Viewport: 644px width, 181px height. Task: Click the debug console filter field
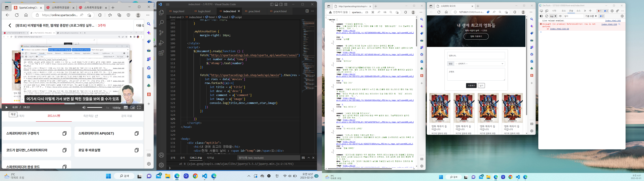pos(269,158)
